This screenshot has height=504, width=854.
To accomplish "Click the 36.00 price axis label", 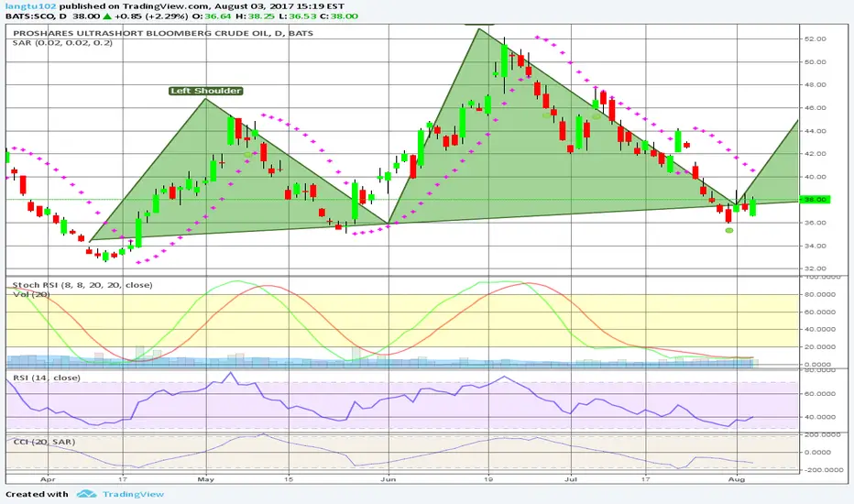I will (x=816, y=223).
